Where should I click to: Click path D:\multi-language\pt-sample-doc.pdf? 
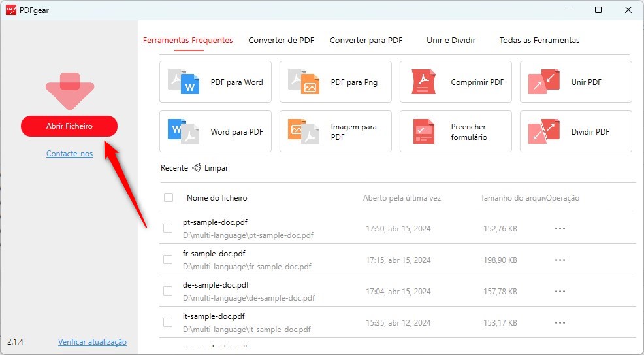[x=248, y=235]
